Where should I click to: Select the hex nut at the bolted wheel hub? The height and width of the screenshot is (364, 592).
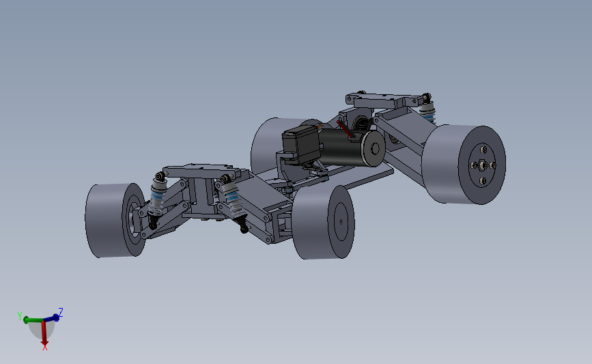[x=483, y=165]
